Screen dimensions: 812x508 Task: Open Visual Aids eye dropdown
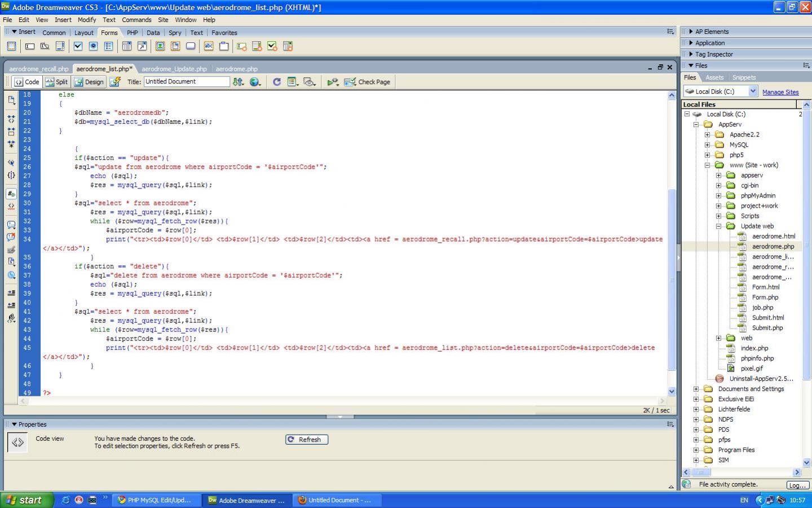click(310, 82)
